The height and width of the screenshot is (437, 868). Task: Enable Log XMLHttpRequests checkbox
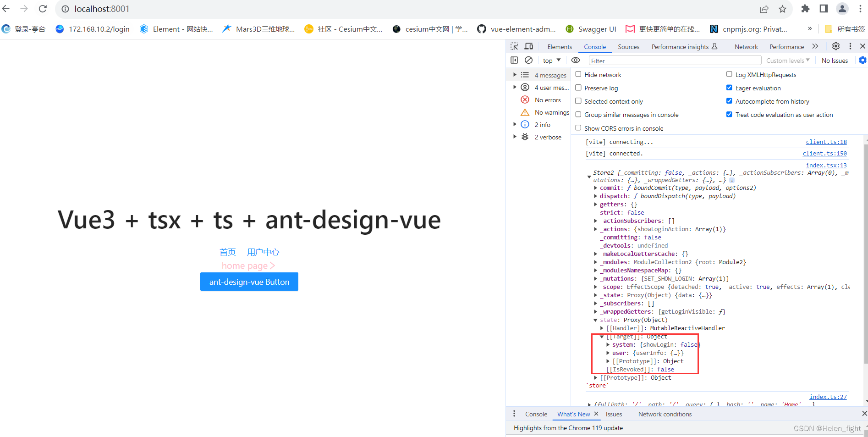pos(729,74)
